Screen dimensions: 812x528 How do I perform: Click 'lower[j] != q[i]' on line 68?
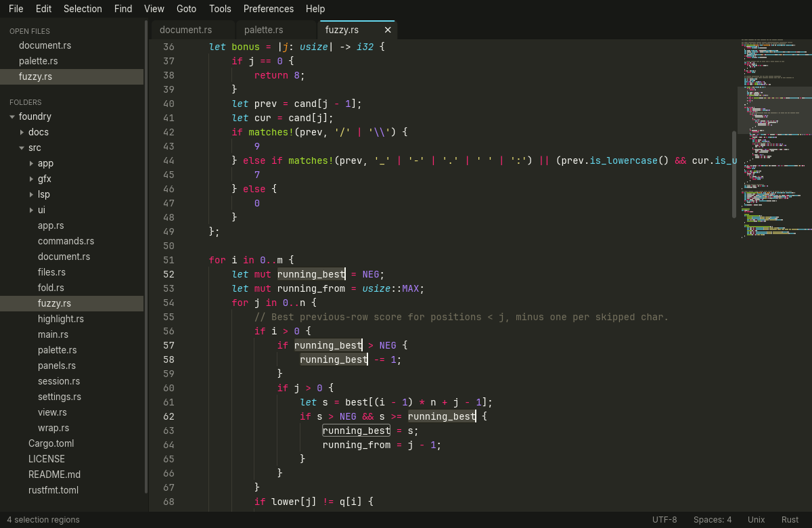click(x=317, y=502)
